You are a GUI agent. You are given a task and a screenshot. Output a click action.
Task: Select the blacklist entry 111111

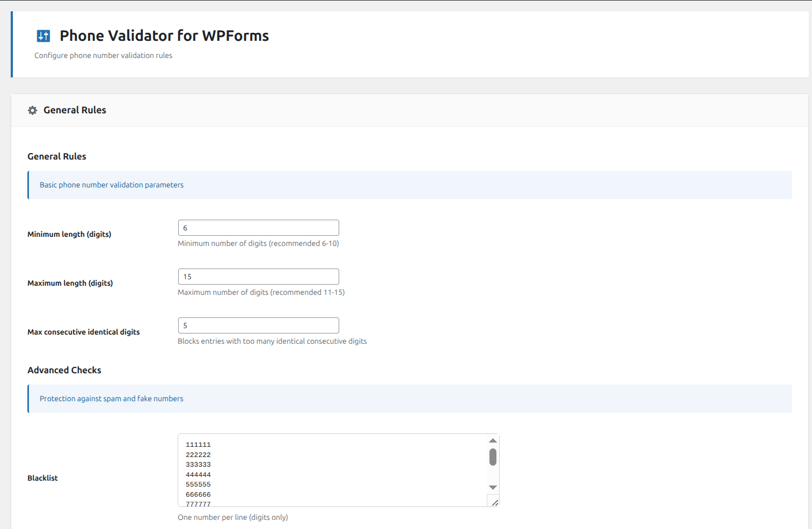tap(197, 444)
